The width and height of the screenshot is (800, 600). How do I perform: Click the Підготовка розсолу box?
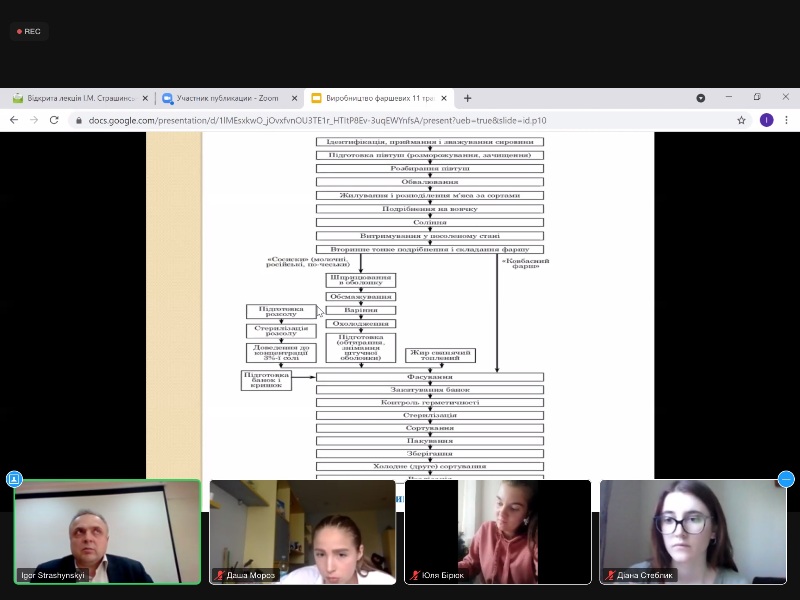tap(281, 311)
